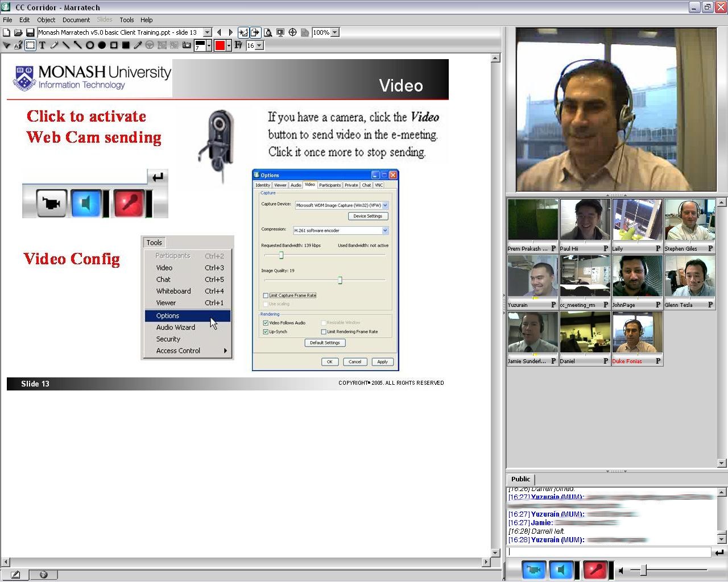Select the Text tool marked T

(42, 45)
